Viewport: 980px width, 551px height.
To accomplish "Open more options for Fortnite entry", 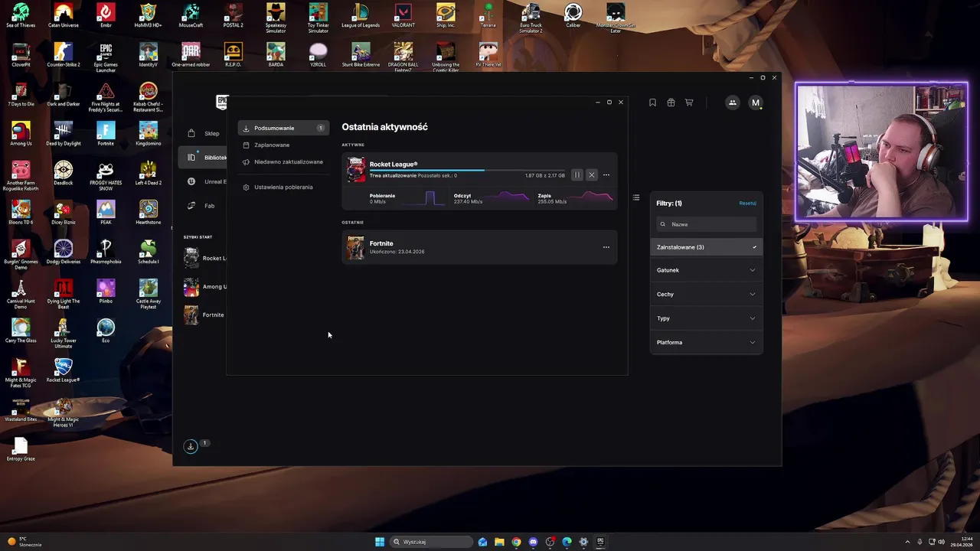I will 606,247.
